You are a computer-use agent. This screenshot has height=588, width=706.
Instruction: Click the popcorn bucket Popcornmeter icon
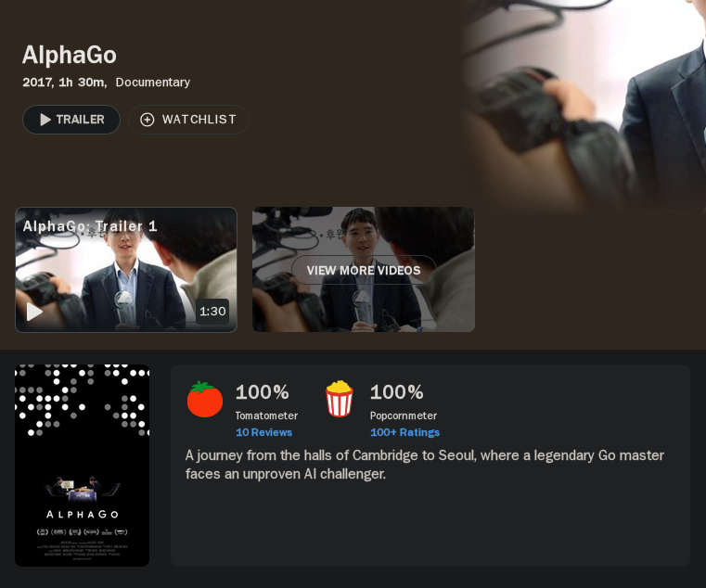pyautogui.click(x=340, y=399)
